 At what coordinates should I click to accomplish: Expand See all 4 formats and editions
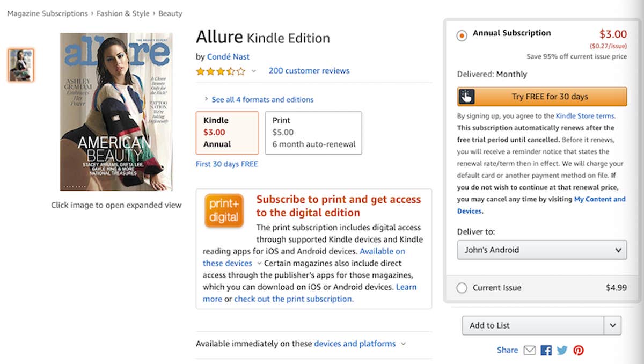pos(262,99)
